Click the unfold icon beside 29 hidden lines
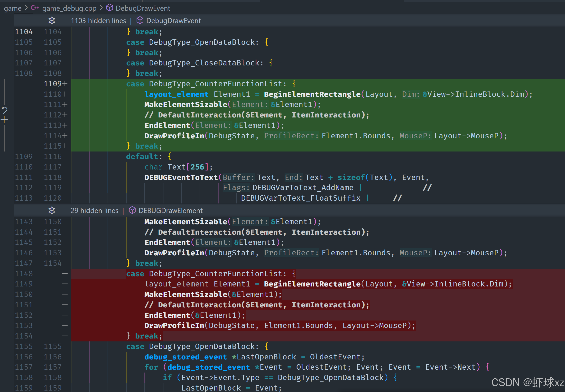This screenshot has width=565, height=392. click(52, 211)
